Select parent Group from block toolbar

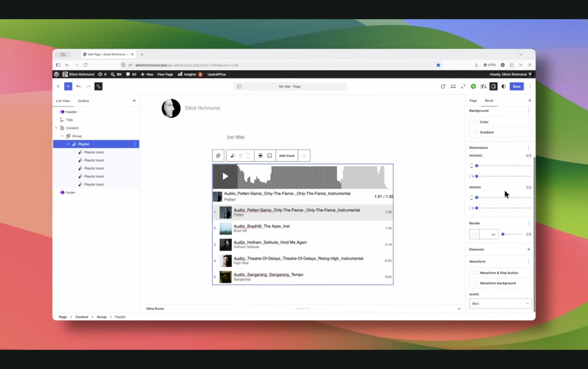point(218,156)
